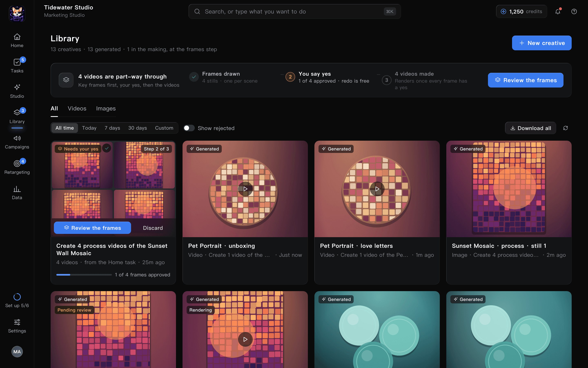This screenshot has height=368, width=588.
Task: Go to Studio in sidebar
Action: pos(17,91)
